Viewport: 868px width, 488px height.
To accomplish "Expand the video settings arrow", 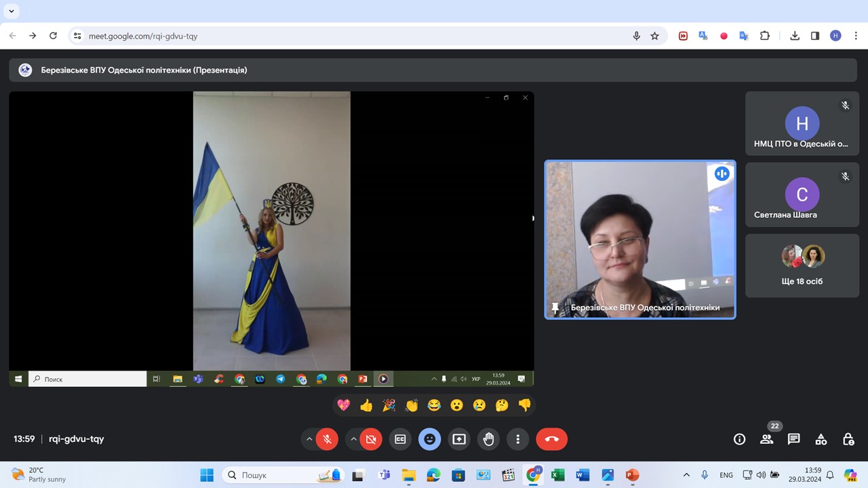I will click(x=353, y=439).
